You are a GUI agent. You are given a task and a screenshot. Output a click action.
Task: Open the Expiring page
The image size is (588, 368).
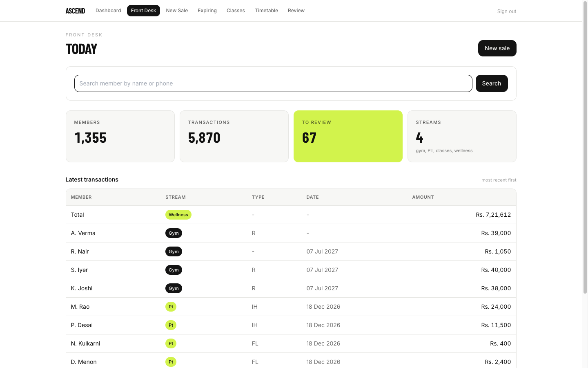pos(207,11)
